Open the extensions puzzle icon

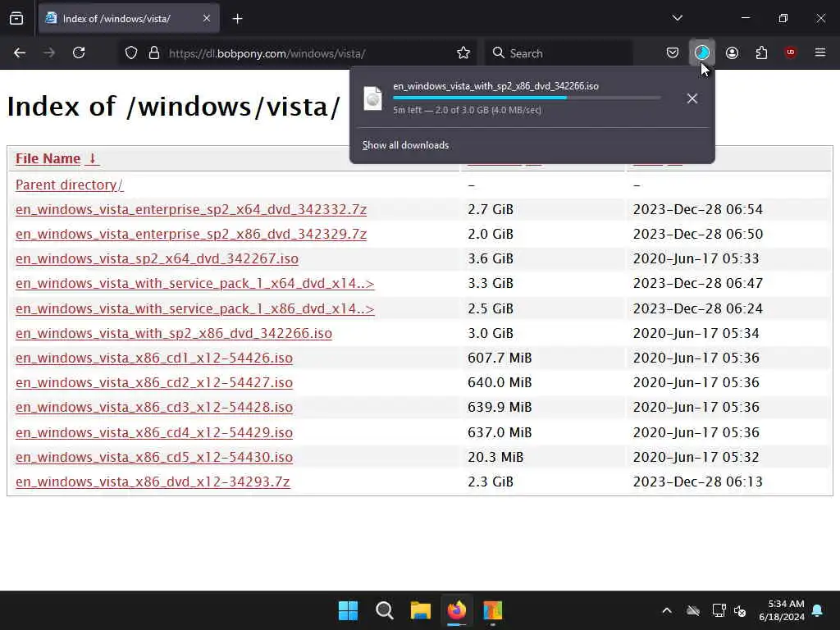(x=761, y=52)
